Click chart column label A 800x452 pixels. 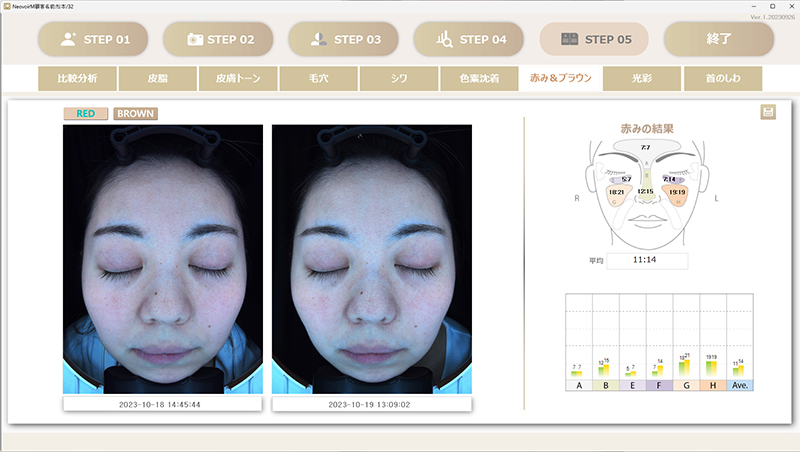(579, 386)
